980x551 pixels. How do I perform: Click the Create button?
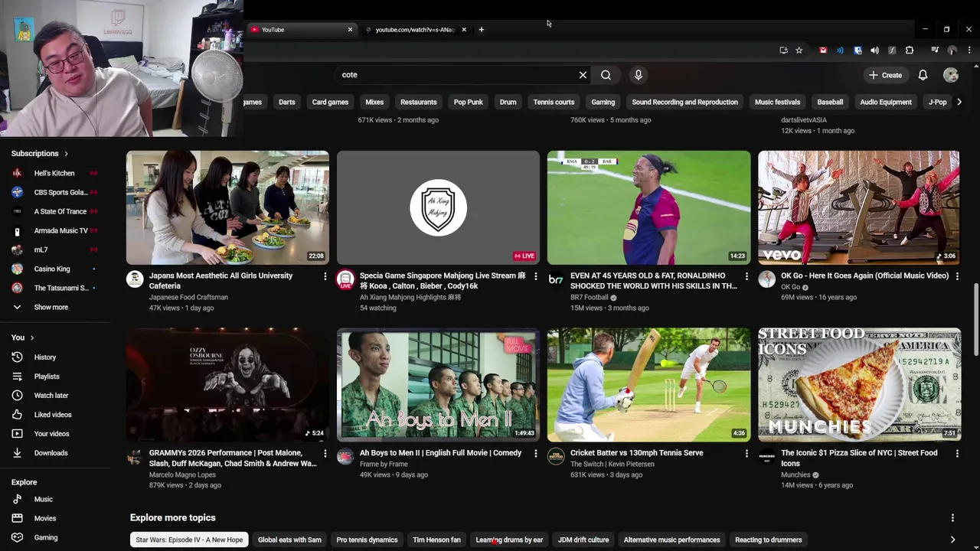885,75
